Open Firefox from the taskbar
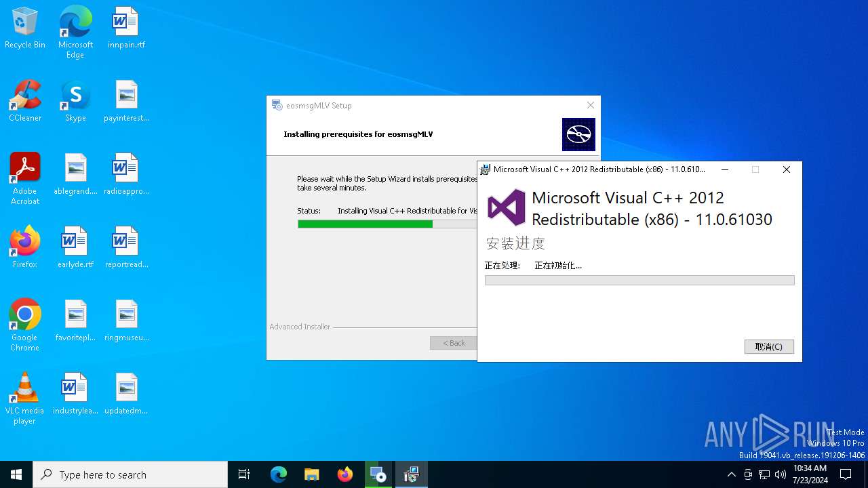The height and width of the screenshot is (488, 868). click(x=345, y=474)
